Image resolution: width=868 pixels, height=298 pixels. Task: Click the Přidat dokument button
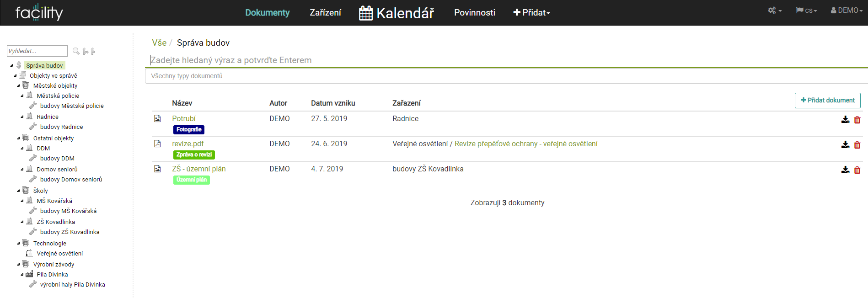[x=827, y=101]
